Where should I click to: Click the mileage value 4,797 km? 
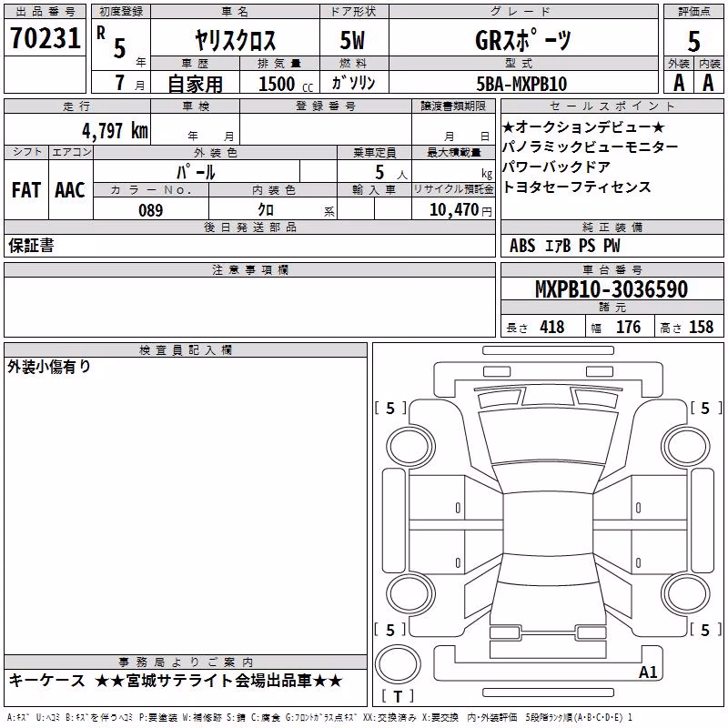(116, 131)
